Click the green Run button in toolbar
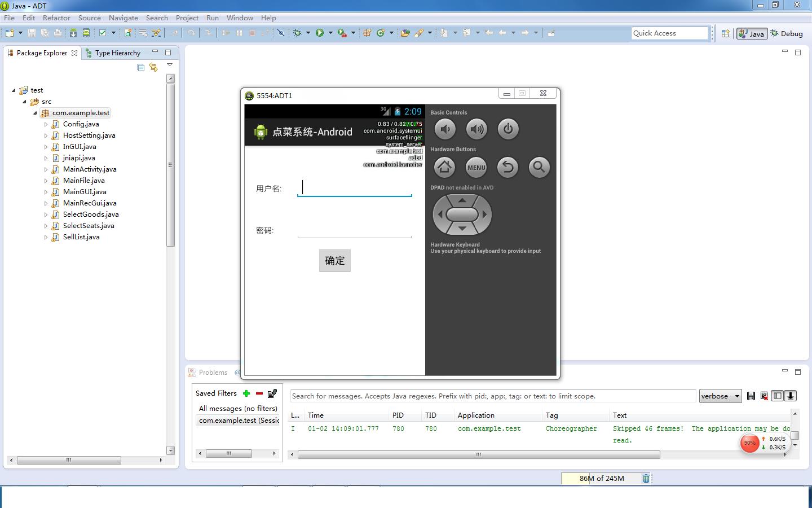Image resolution: width=812 pixels, height=508 pixels. pyautogui.click(x=320, y=33)
